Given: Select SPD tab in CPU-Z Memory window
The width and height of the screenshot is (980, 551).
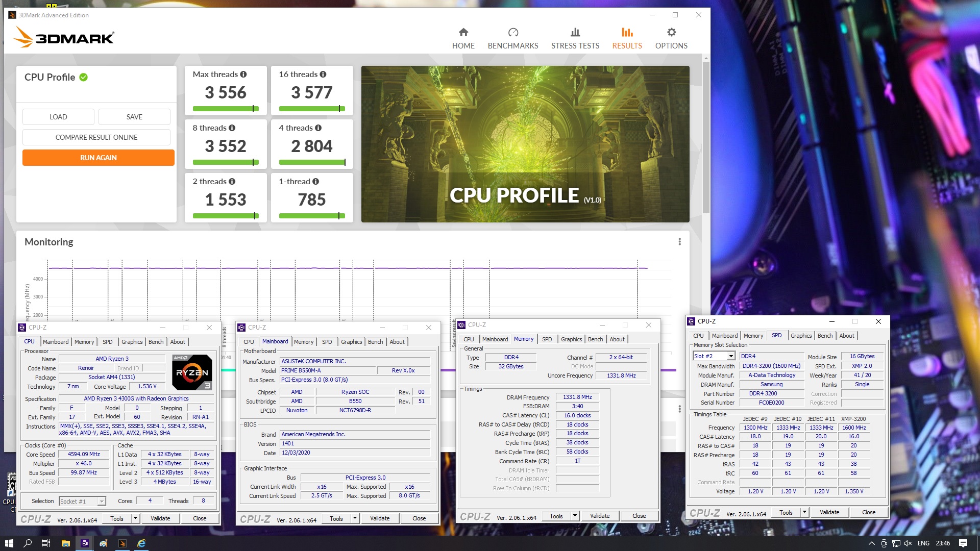Looking at the screenshot, I should [x=547, y=339].
